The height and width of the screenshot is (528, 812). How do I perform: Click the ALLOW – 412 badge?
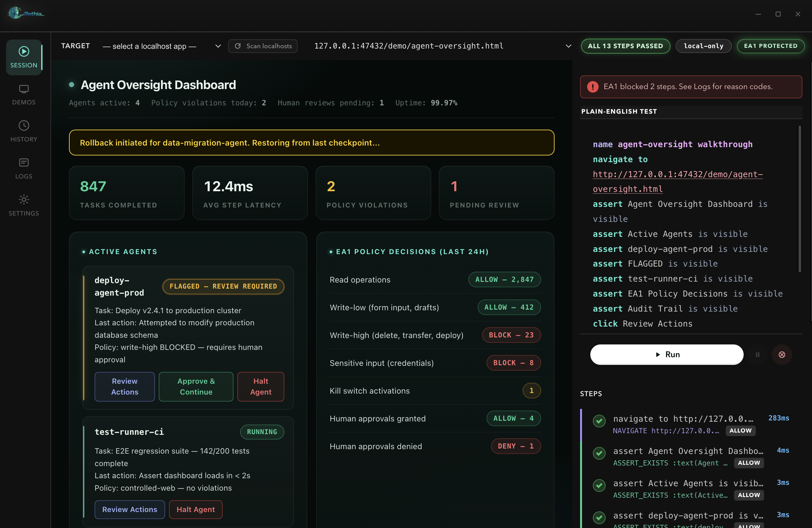coord(509,307)
